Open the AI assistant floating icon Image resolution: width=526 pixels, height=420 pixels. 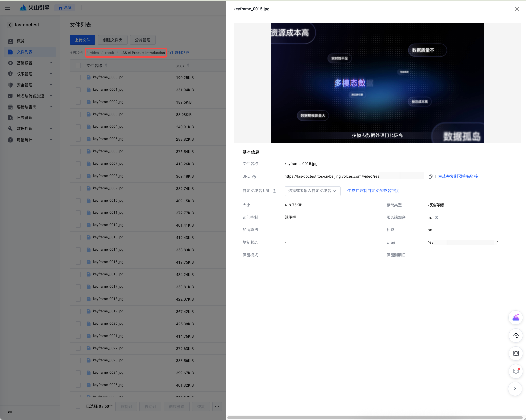click(516, 318)
